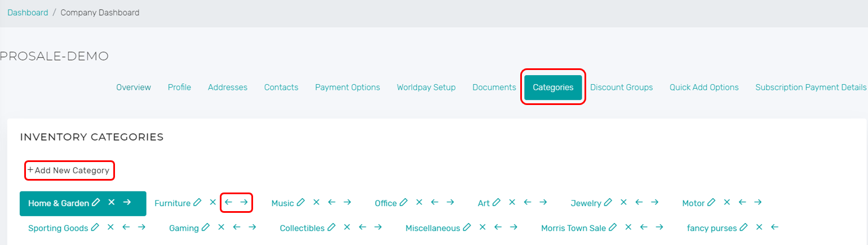Edit the Art category

tap(496, 202)
